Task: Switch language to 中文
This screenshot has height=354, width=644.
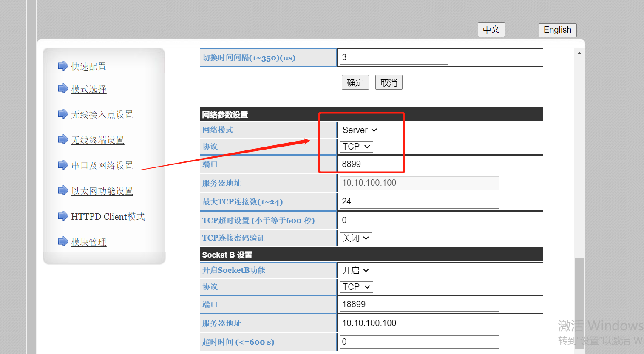Action: pyautogui.click(x=491, y=30)
